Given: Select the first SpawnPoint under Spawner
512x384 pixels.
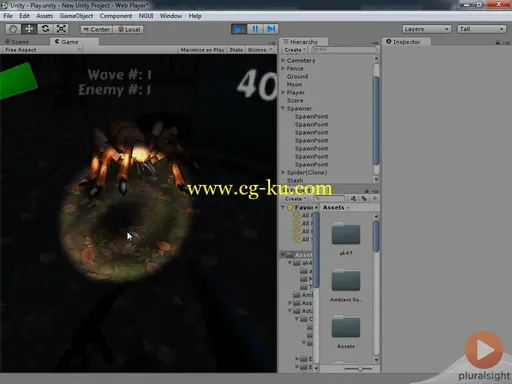Looking at the screenshot, I should click(311, 116).
